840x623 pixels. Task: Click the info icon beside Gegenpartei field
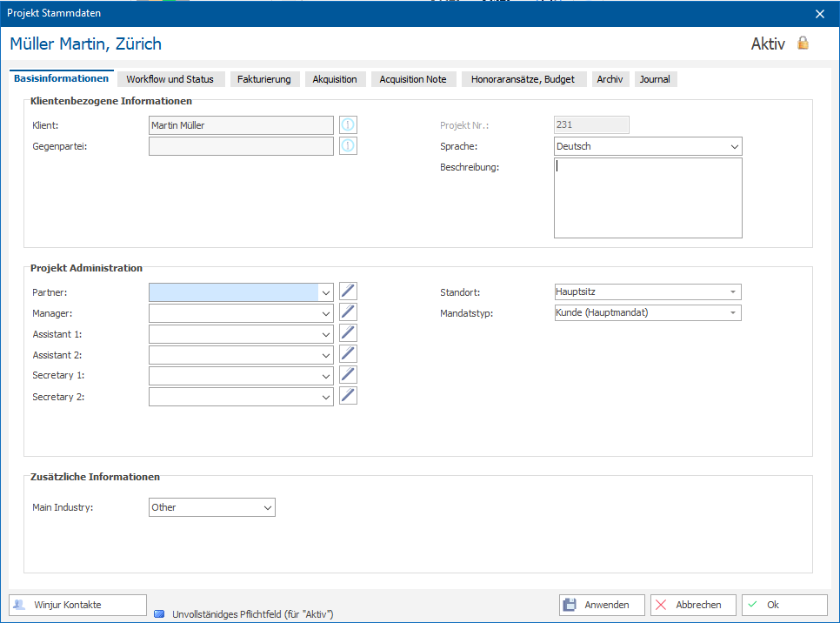pyautogui.click(x=348, y=146)
